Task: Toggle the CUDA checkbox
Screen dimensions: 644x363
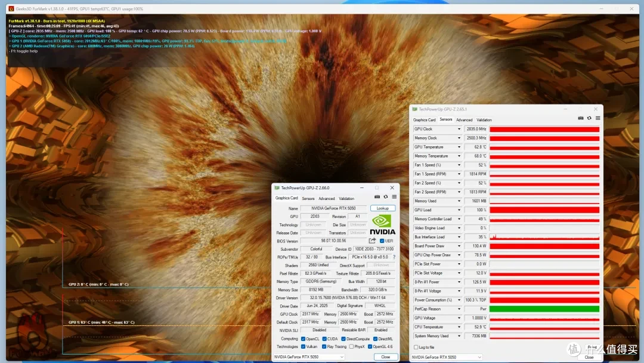Action: pos(324,339)
